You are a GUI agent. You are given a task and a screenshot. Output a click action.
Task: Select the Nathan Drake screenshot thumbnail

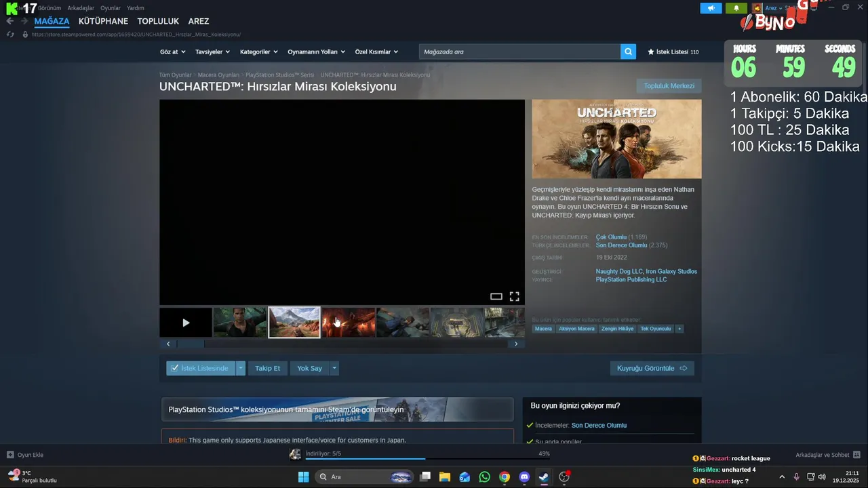[240, 323]
